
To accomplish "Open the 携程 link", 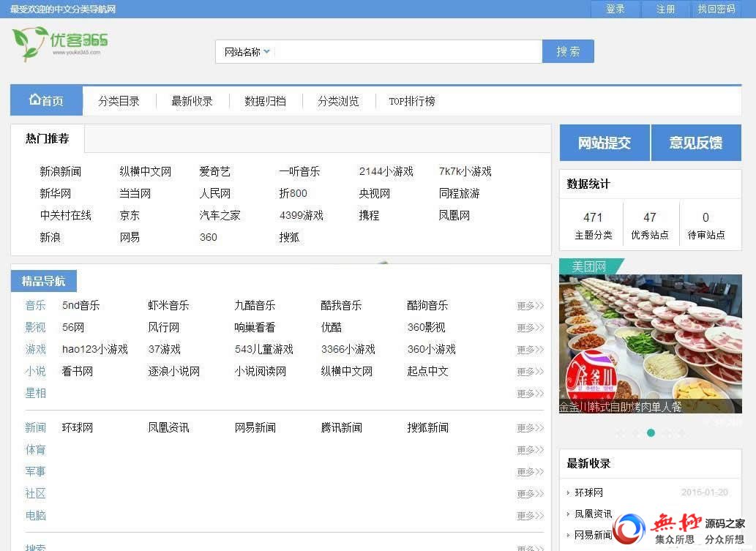I will [x=369, y=215].
